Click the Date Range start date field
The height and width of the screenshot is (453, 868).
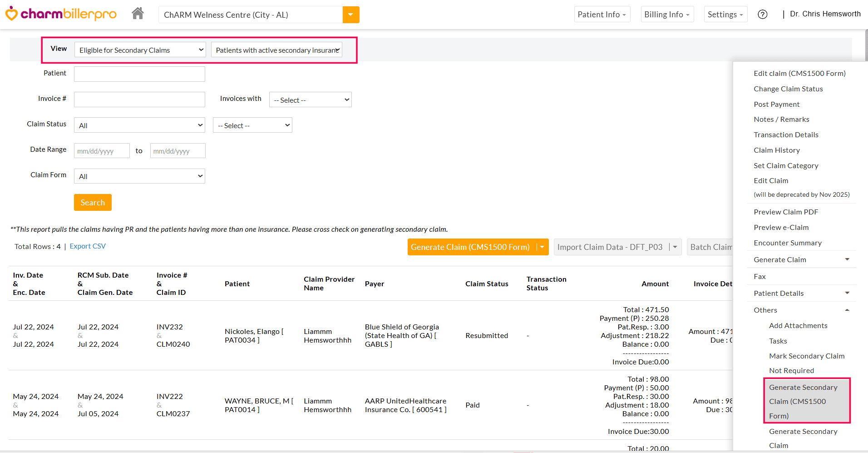(102, 151)
